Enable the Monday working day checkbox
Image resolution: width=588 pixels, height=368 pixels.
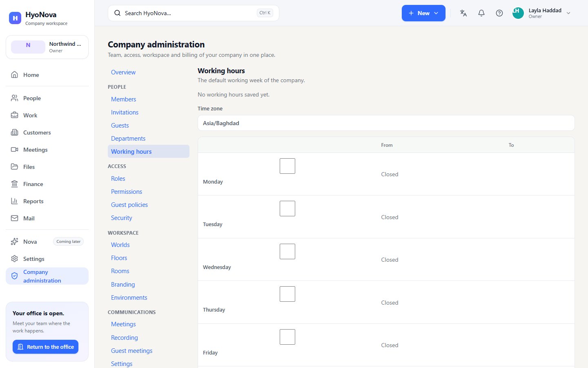click(x=287, y=166)
